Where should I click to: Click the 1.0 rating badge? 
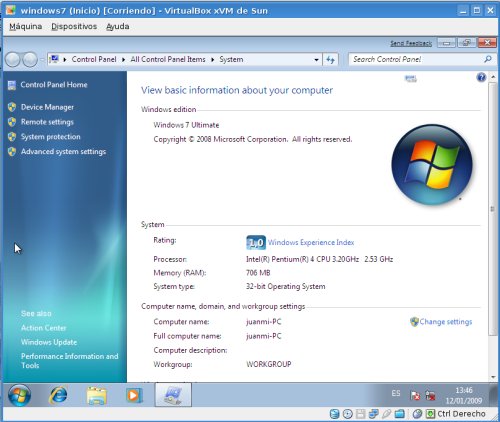pos(256,242)
